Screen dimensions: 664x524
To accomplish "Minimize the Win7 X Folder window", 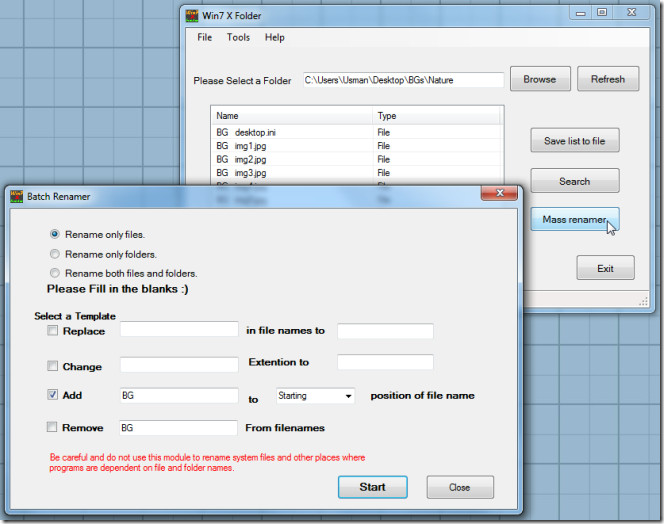I will (581, 13).
